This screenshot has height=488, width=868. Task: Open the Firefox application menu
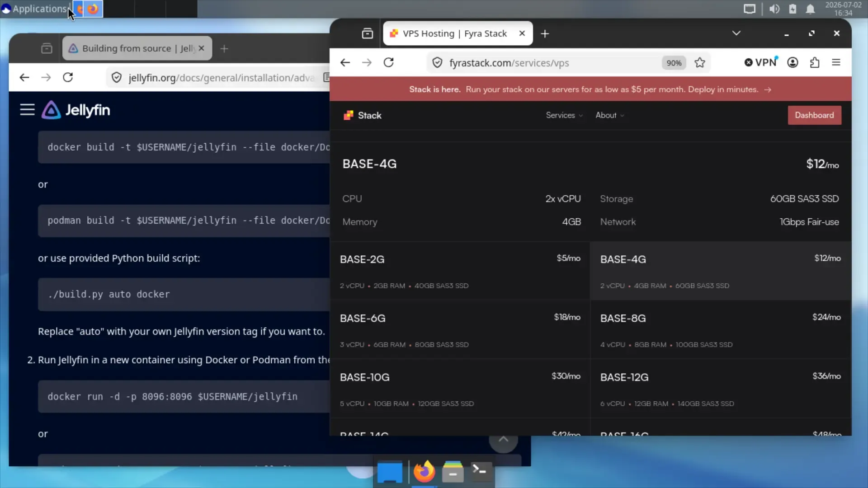click(x=836, y=63)
